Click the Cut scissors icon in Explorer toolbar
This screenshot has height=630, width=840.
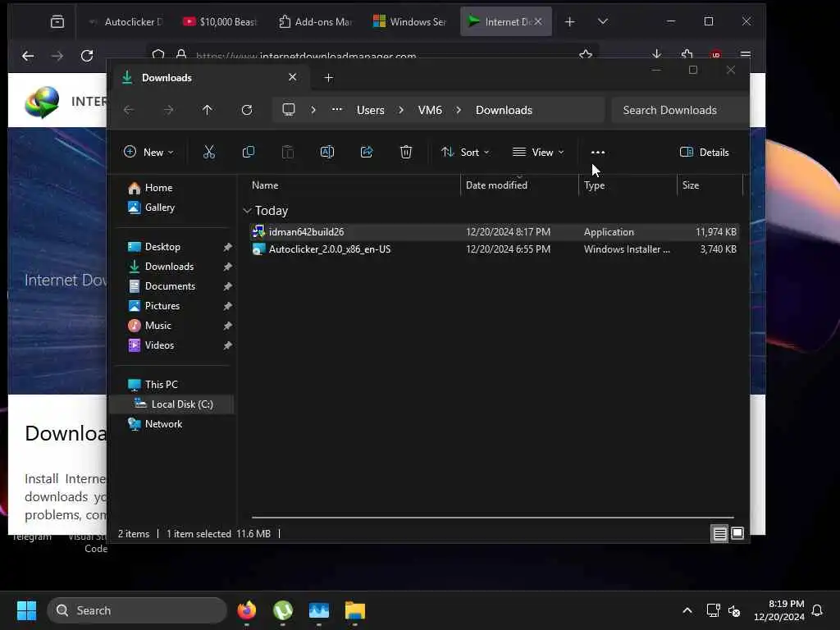pos(209,152)
